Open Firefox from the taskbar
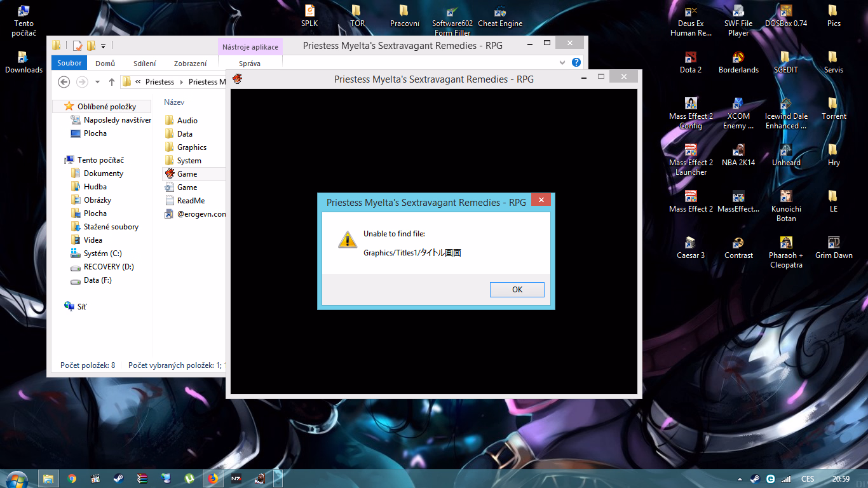The width and height of the screenshot is (868, 488). click(x=212, y=478)
